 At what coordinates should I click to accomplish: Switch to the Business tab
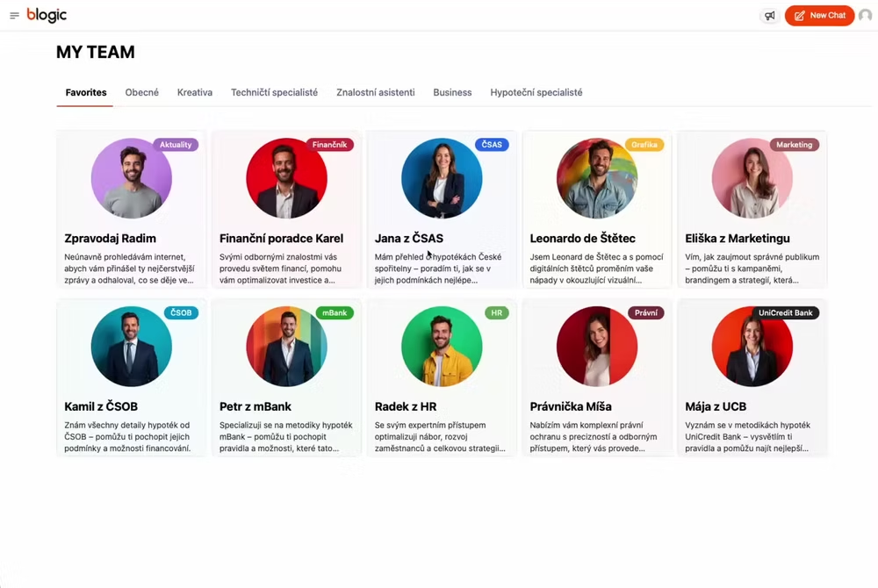click(x=452, y=92)
